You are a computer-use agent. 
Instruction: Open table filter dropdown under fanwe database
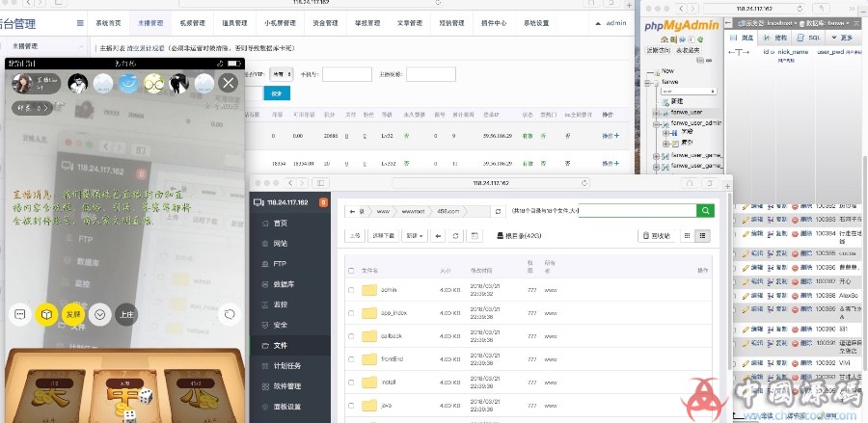point(690,91)
